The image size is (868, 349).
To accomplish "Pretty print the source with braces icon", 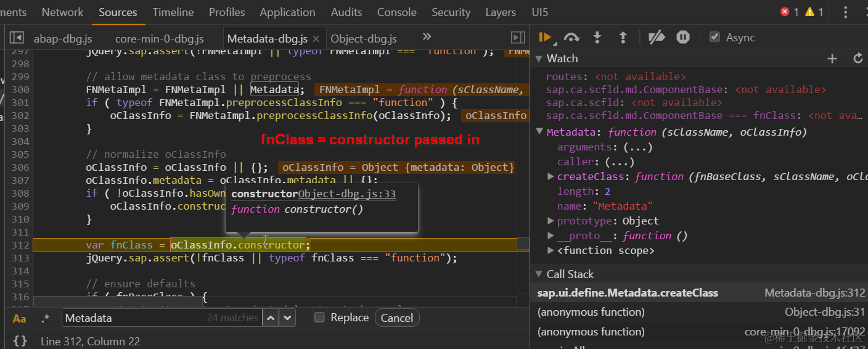I will tap(20, 341).
